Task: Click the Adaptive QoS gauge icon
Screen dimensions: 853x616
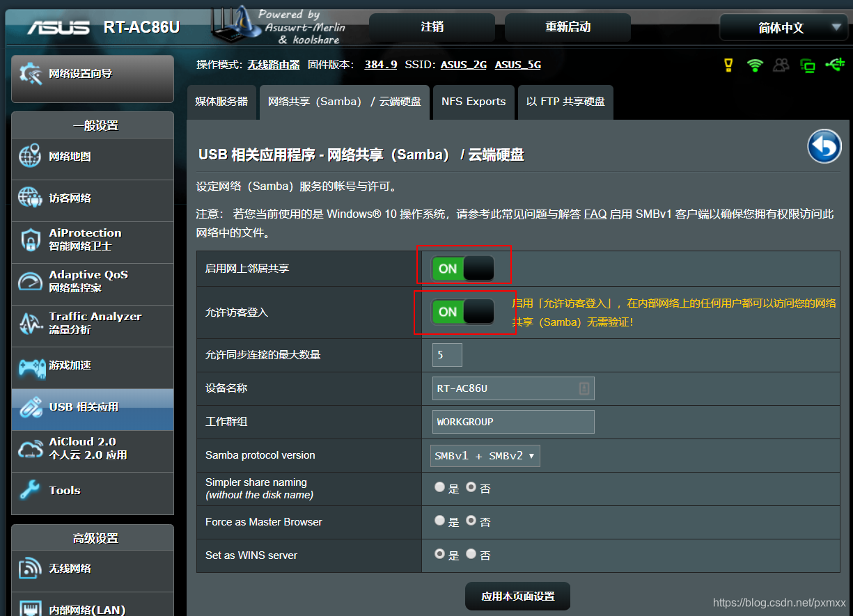Action: point(30,281)
